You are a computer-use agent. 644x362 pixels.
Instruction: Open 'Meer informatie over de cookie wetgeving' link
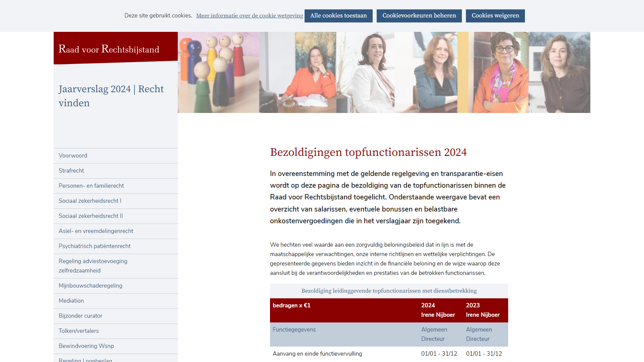[250, 16]
